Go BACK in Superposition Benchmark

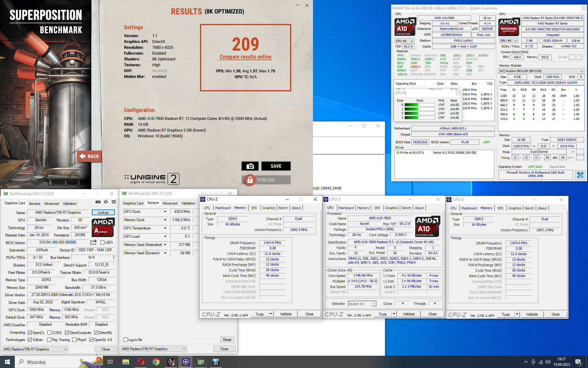pyautogui.click(x=89, y=156)
